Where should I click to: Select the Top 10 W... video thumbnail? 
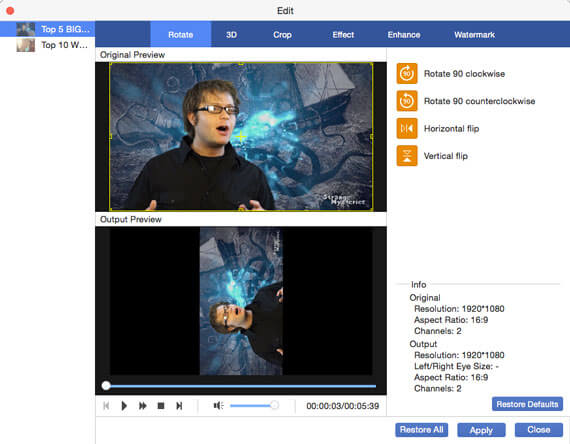click(x=25, y=45)
